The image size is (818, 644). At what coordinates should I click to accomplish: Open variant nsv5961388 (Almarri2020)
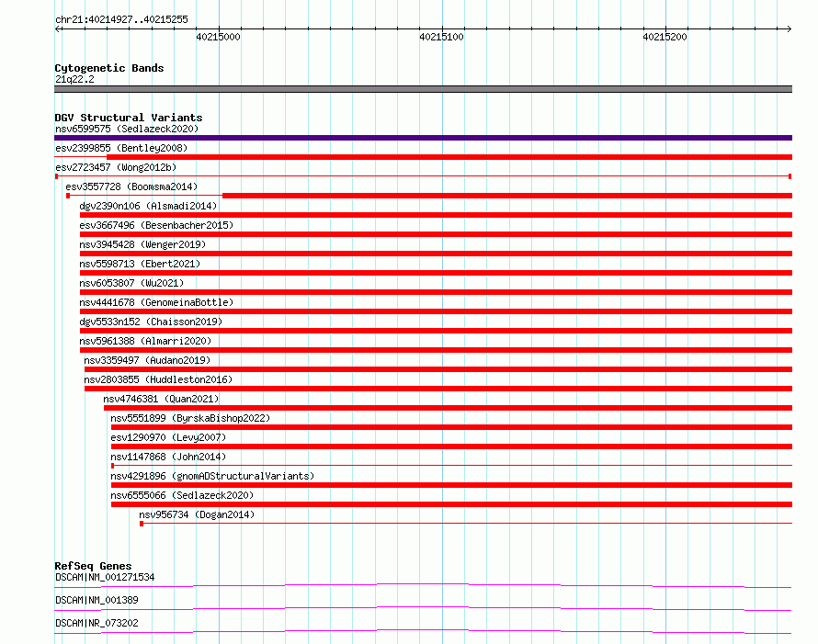click(x=145, y=341)
